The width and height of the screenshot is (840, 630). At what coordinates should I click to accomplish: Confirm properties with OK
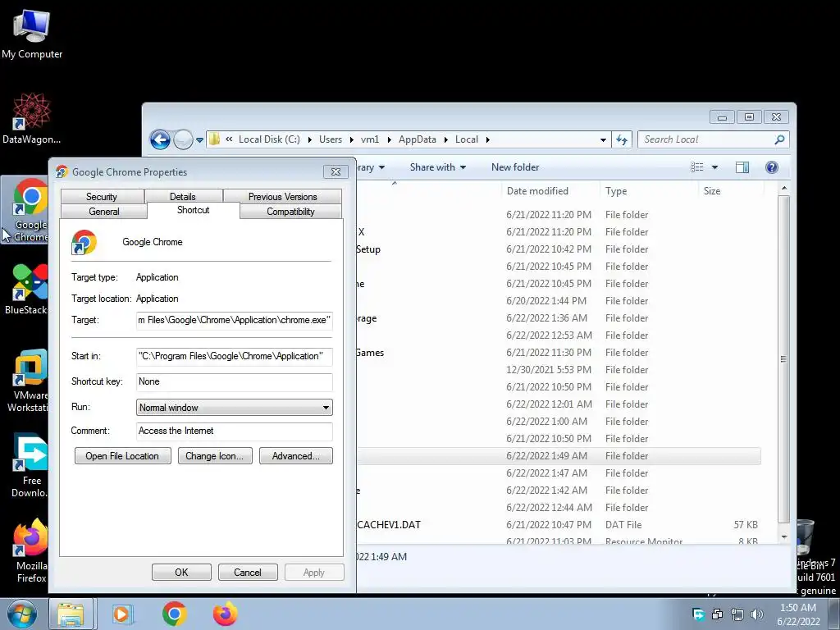tap(181, 572)
